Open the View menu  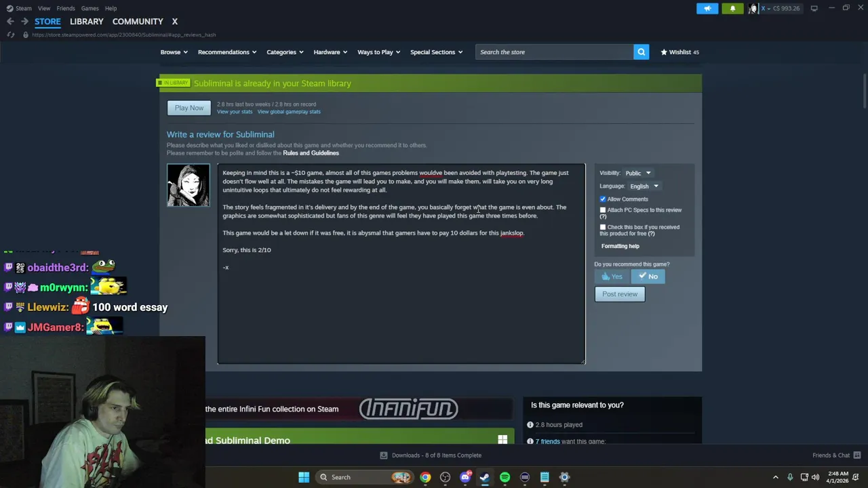(x=44, y=8)
